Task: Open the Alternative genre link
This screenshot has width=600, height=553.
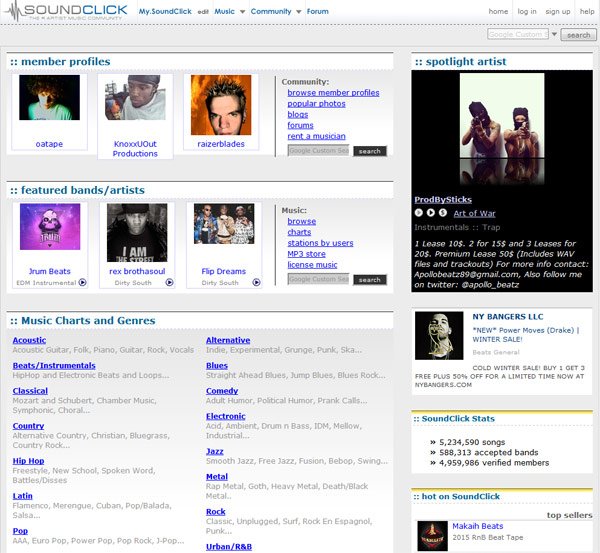Action: tap(228, 340)
